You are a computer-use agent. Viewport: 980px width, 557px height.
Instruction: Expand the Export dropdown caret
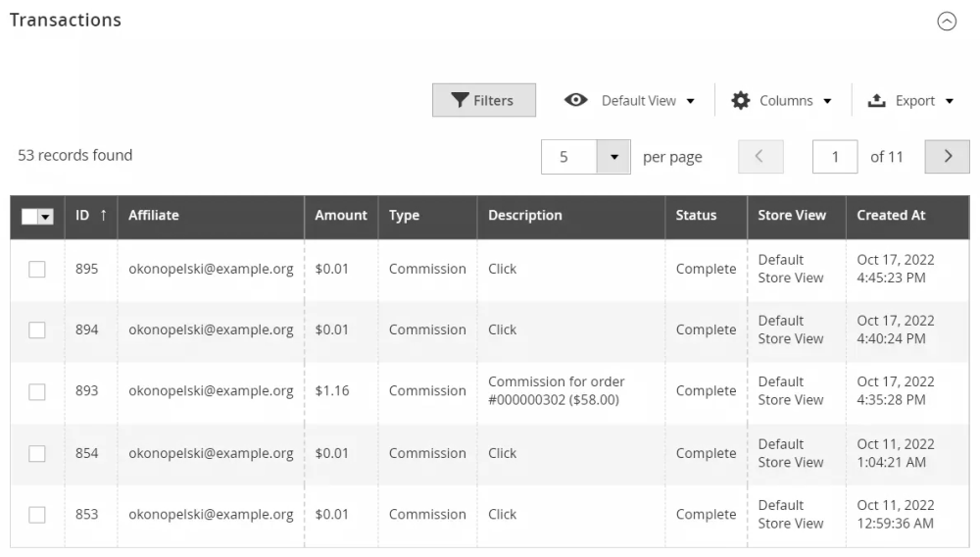[x=949, y=101]
